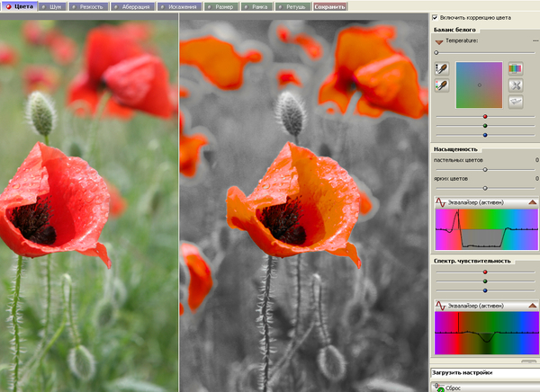This screenshot has height=392, width=540.
Task: Click the color bars icon button
Action: pyautogui.click(x=516, y=68)
